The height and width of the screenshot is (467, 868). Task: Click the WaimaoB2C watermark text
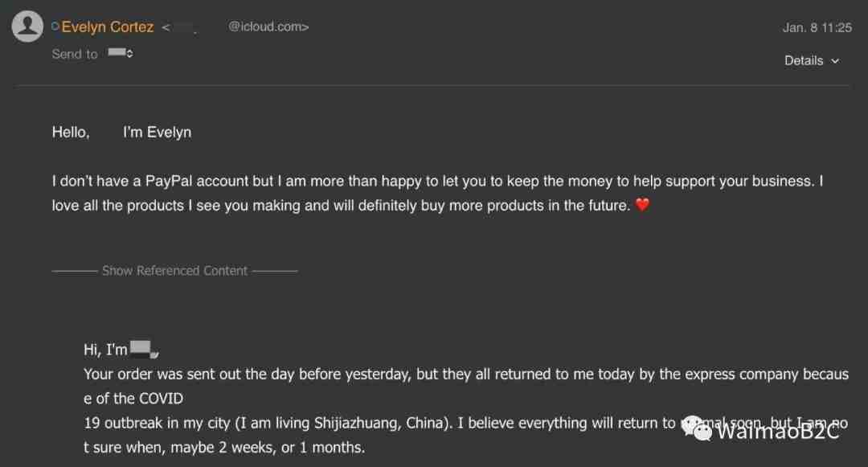(x=777, y=431)
